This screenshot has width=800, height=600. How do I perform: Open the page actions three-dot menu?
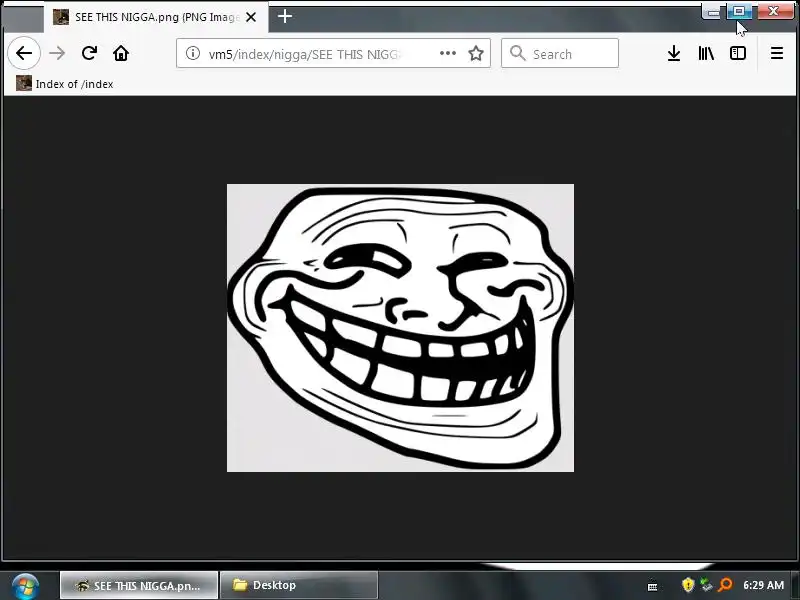447,53
